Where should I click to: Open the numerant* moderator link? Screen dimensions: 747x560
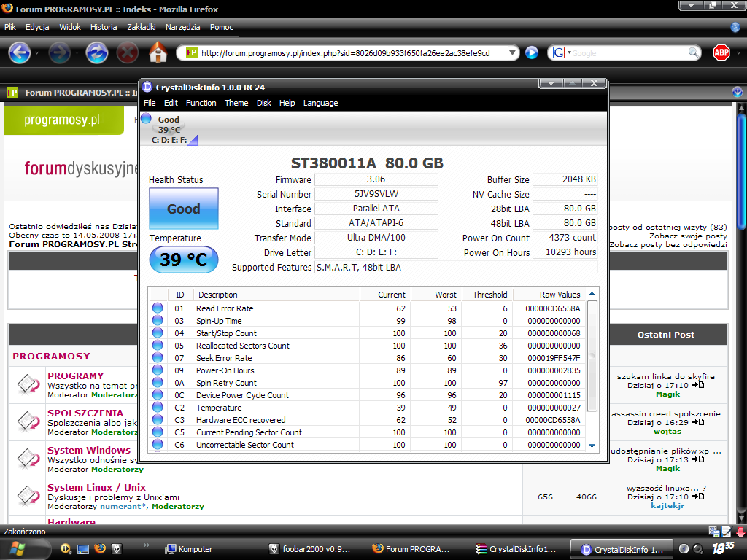(x=123, y=506)
